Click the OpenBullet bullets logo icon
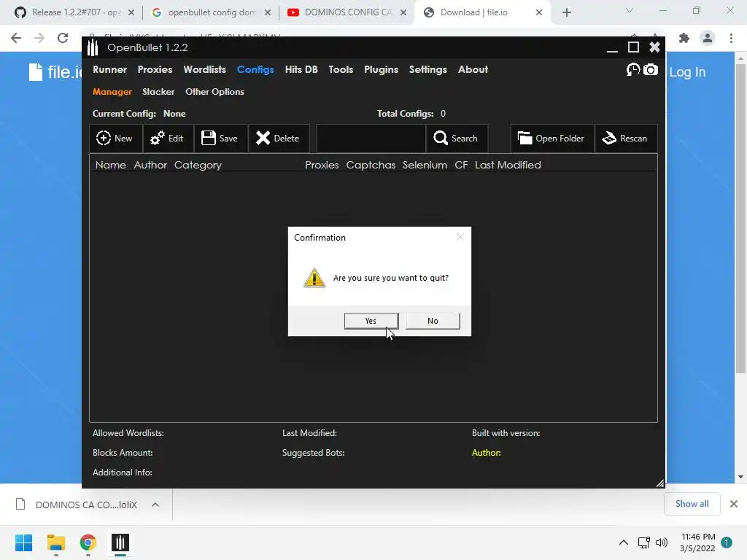The height and width of the screenshot is (560, 747). [x=93, y=47]
